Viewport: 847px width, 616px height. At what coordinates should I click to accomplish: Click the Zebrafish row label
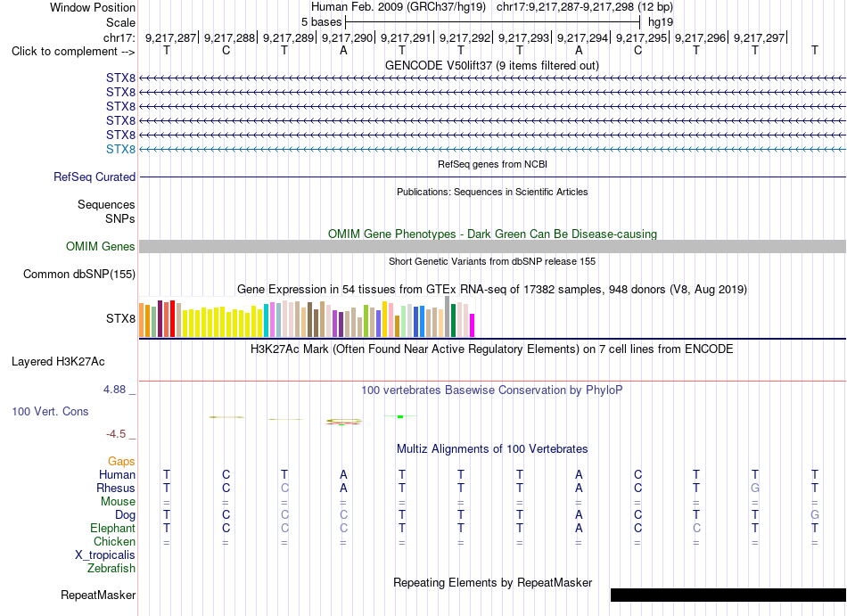point(111,569)
